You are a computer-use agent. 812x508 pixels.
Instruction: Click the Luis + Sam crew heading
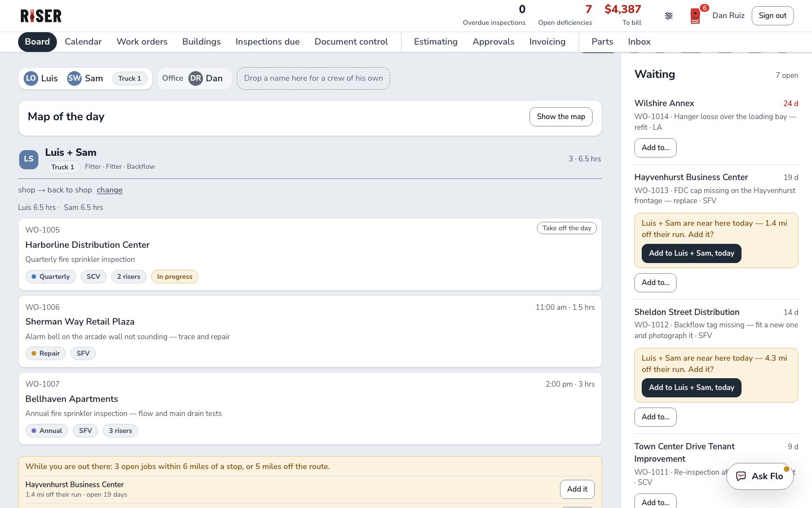(x=70, y=152)
